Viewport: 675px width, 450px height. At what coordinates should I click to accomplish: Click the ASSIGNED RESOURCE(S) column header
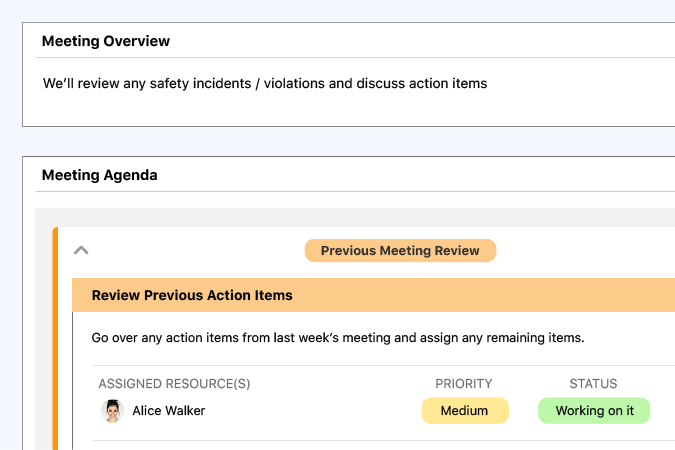point(174,384)
